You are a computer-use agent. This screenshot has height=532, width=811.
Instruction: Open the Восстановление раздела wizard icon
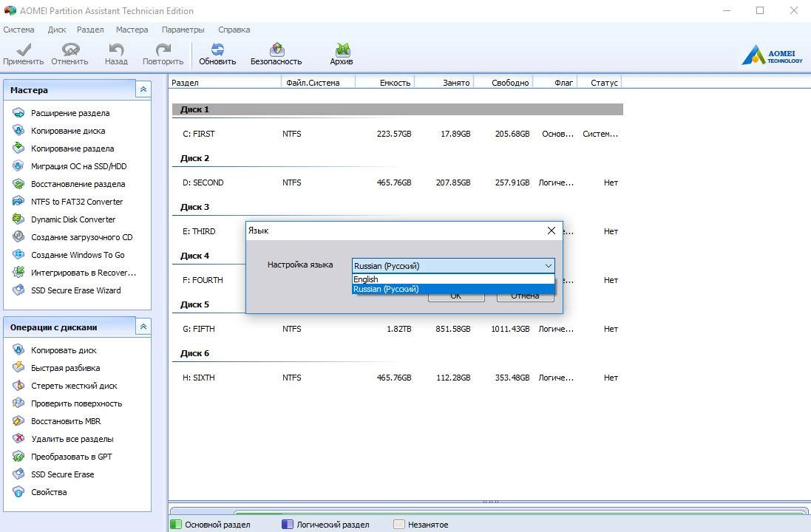coord(18,183)
